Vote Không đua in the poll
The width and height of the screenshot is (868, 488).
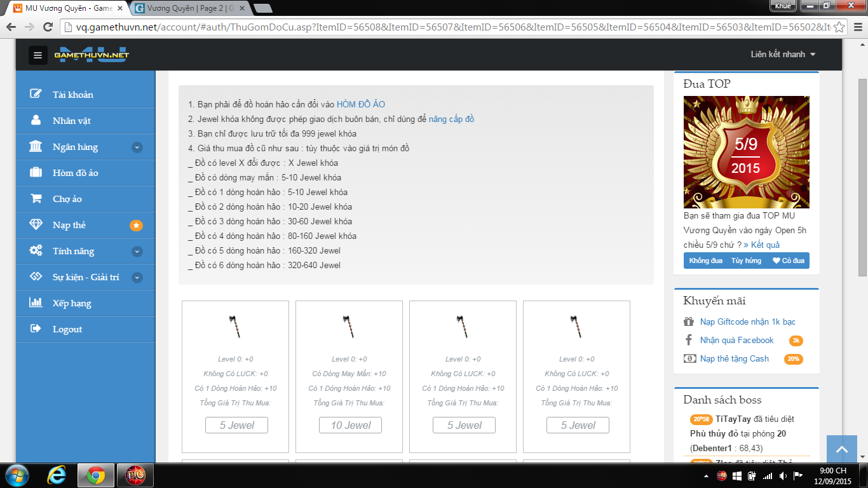click(x=705, y=261)
